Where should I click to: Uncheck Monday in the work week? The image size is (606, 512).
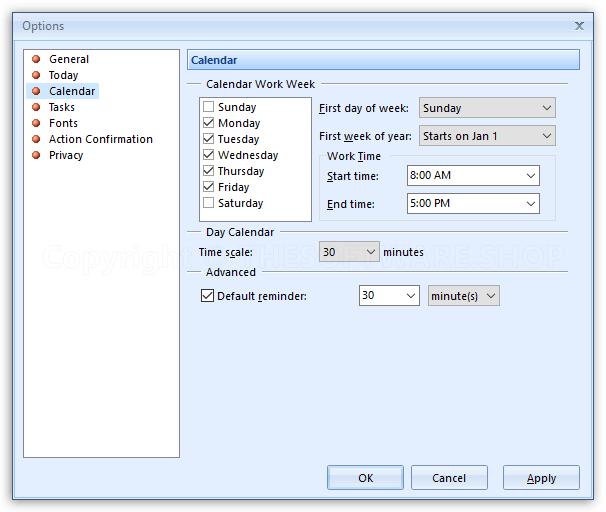(208, 122)
